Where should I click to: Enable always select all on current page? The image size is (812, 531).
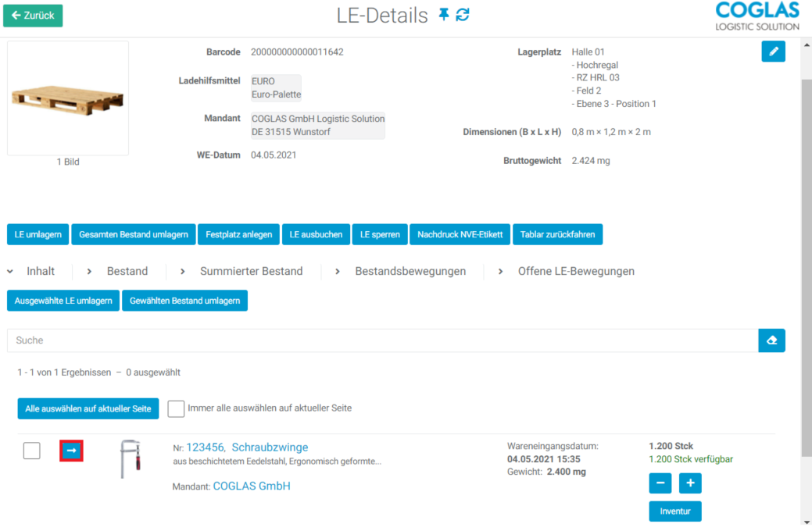click(176, 408)
